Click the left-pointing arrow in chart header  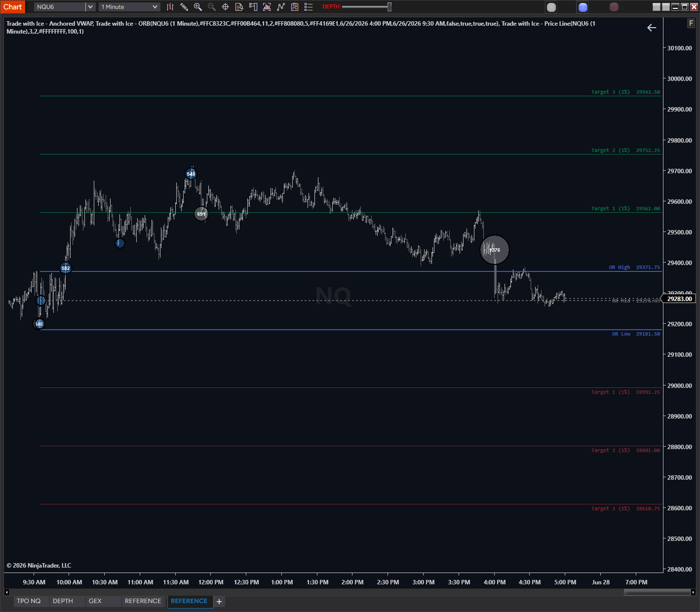pos(652,28)
